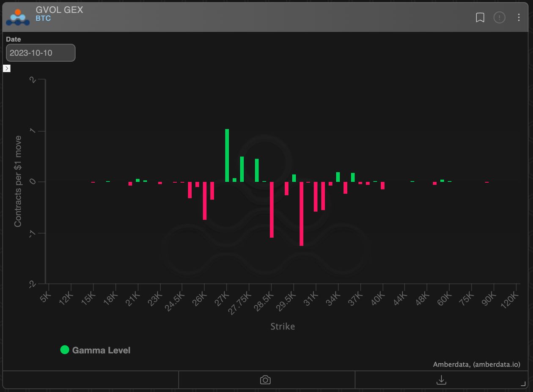
Task: Click the red bar at 26K strike
Action: pos(205,201)
